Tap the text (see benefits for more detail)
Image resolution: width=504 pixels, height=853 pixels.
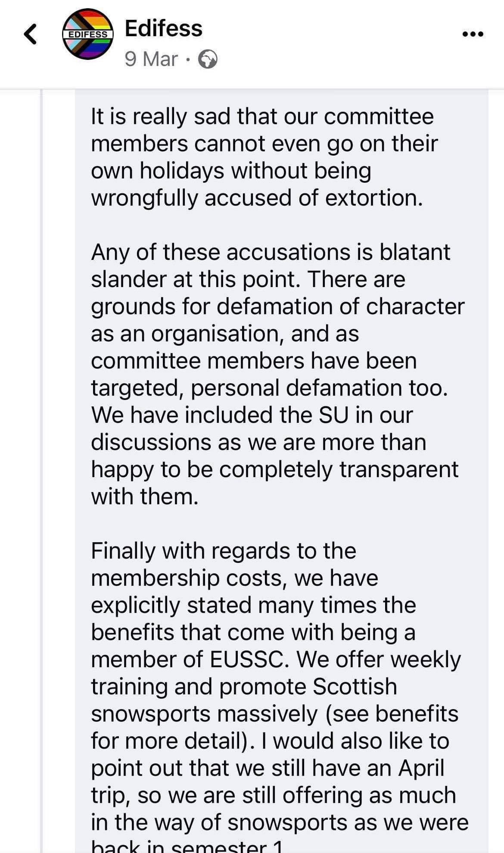pos(274,727)
